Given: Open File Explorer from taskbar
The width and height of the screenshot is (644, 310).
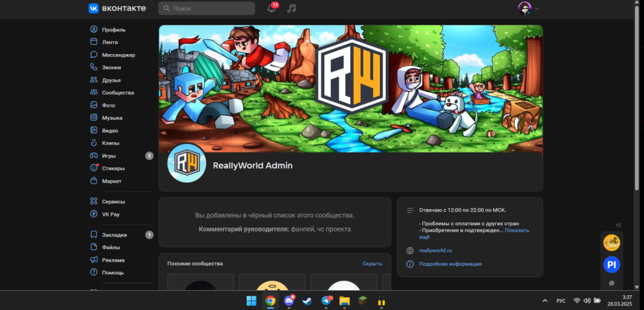Looking at the screenshot, I should 344,300.
